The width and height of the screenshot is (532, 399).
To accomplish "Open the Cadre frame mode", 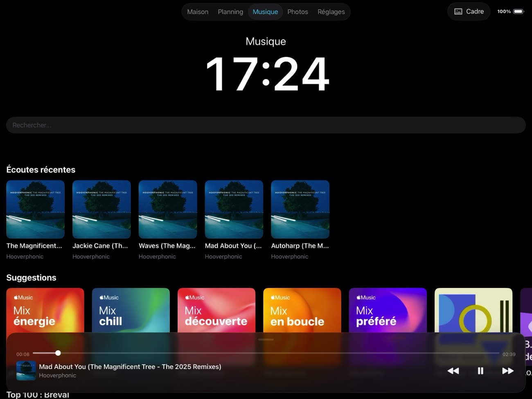I will [469, 11].
